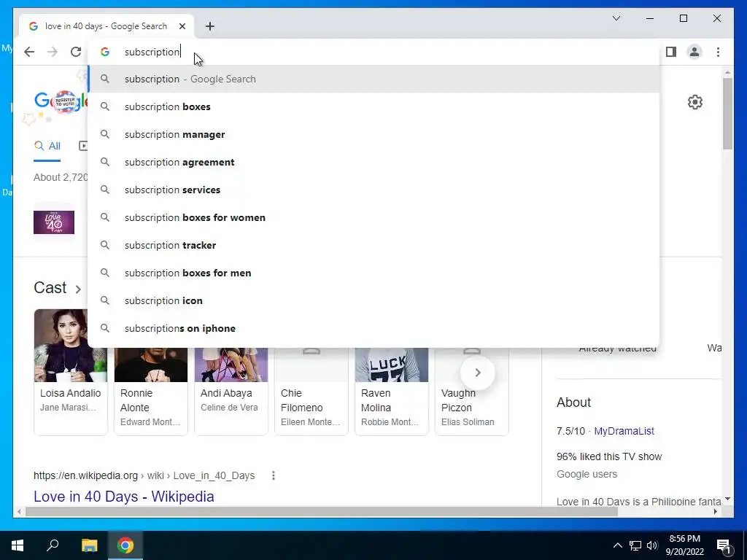Open the Windows Start menu

coord(18,545)
